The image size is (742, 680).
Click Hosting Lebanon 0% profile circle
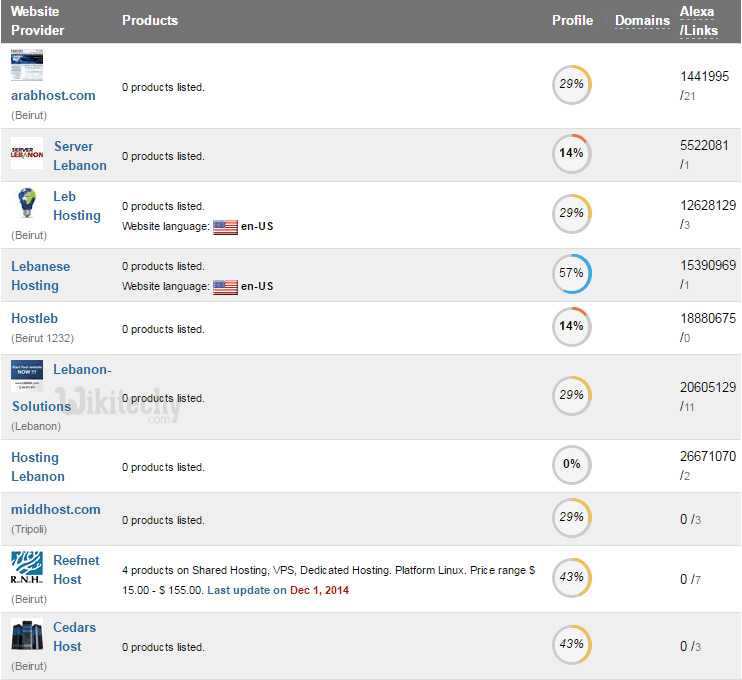572,464
